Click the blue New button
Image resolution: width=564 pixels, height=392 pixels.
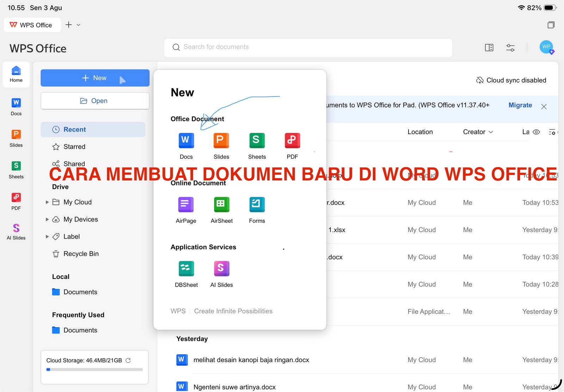point(95,78)
